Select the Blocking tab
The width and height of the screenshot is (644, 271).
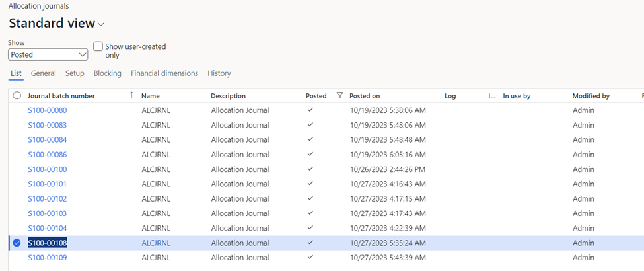[x=108, y=73]
